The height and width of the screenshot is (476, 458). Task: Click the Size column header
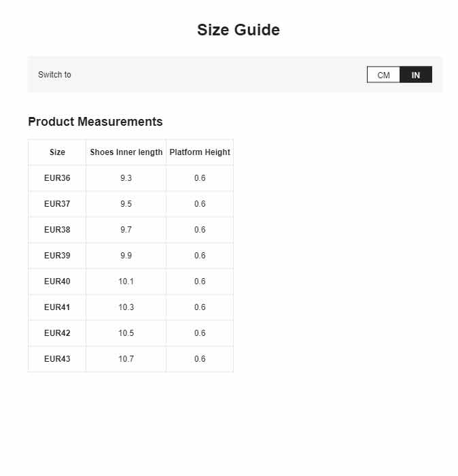57,152
